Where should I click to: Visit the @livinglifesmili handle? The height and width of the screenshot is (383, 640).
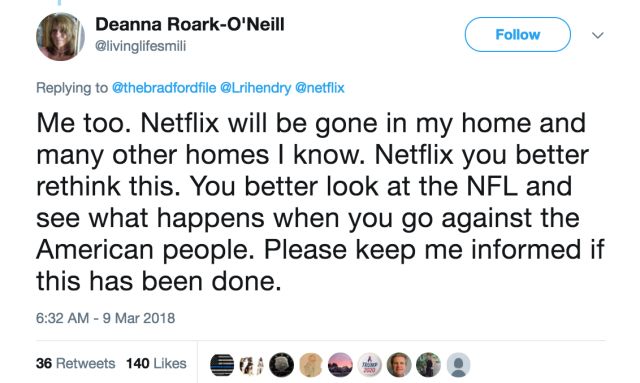[140, 46]
